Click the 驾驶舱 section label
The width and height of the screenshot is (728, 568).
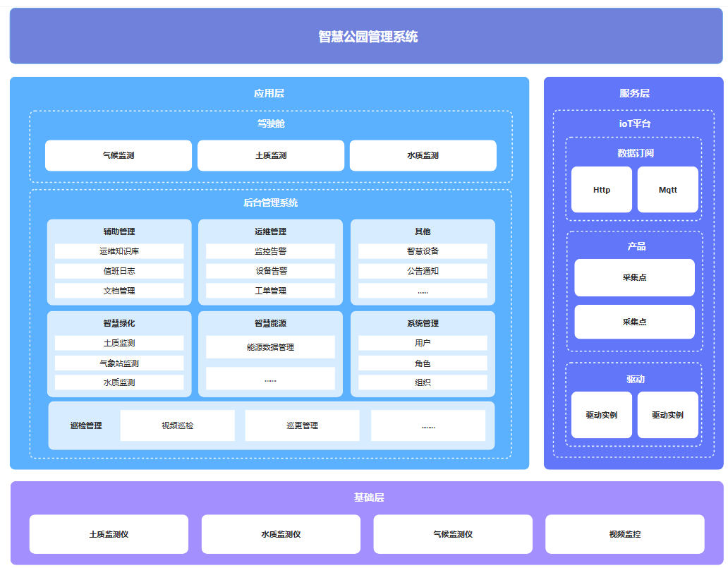(271, 123)
